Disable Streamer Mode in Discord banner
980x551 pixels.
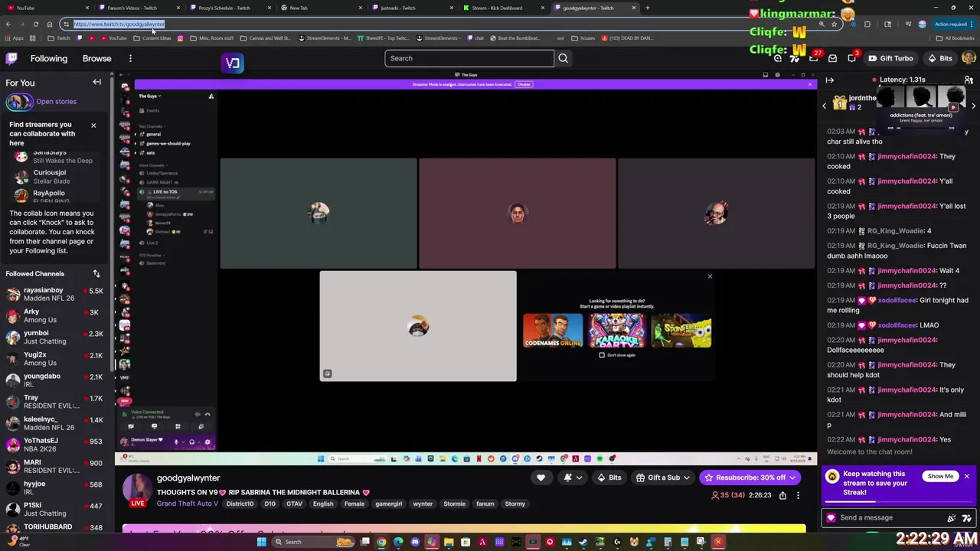tap(524, 84)
